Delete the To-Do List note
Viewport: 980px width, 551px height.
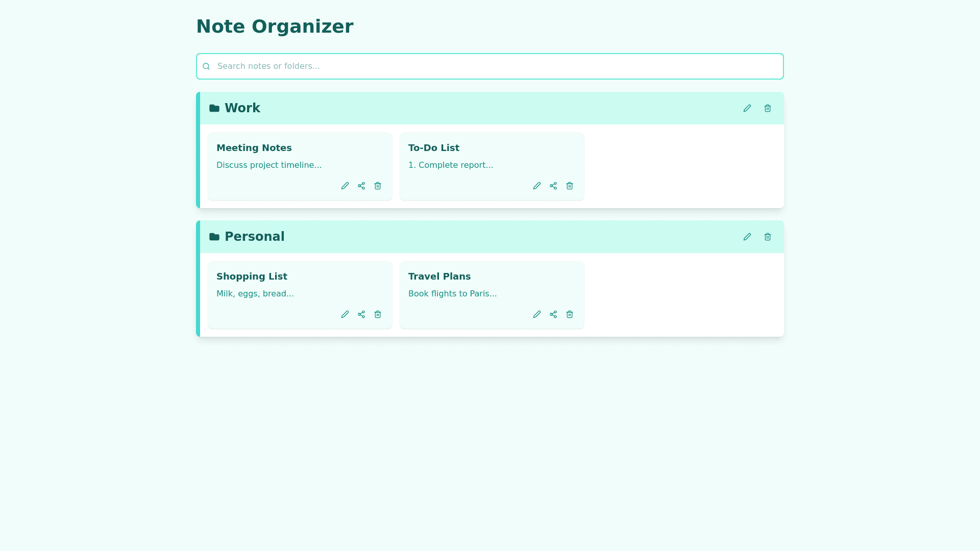coord(570,186)
